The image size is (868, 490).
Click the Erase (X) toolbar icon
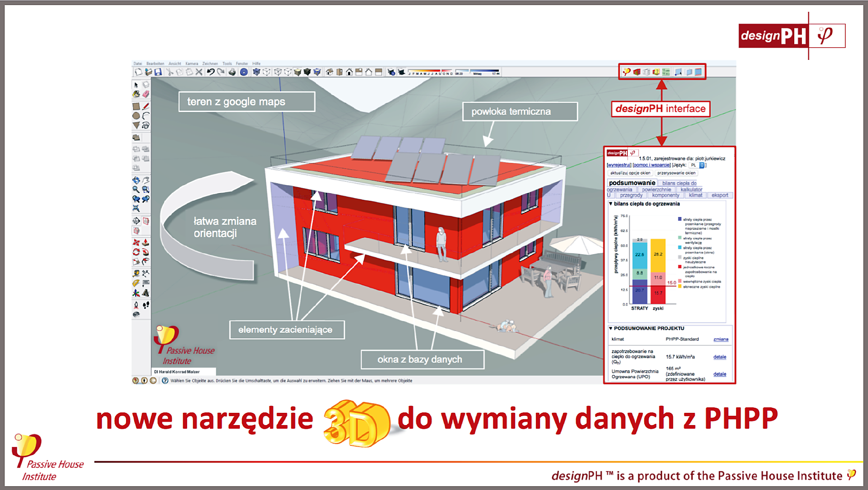pos(199,72)
